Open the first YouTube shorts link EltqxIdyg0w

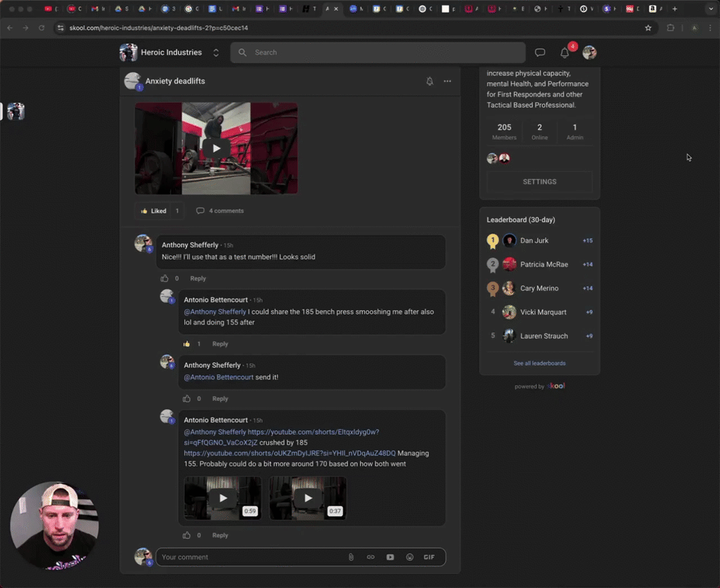tap(313, 432)
